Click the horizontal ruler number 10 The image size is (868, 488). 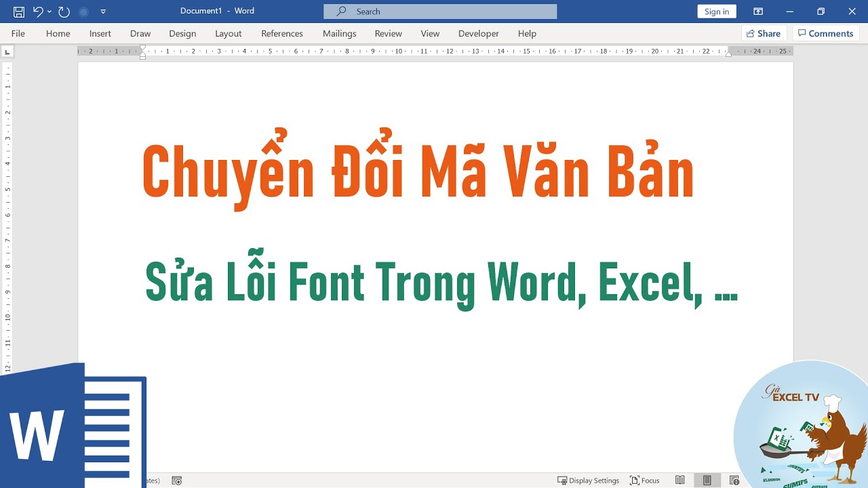tap(399, 52)
